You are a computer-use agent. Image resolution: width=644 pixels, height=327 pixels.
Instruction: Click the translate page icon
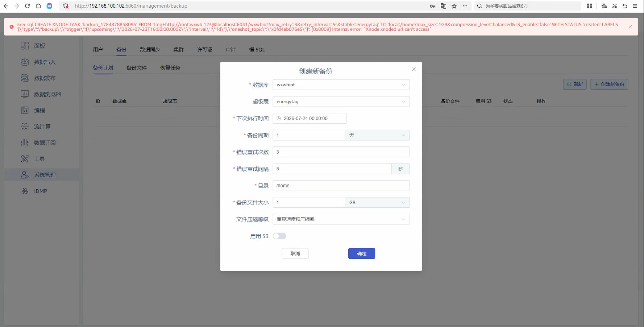(x=443, y=6)
